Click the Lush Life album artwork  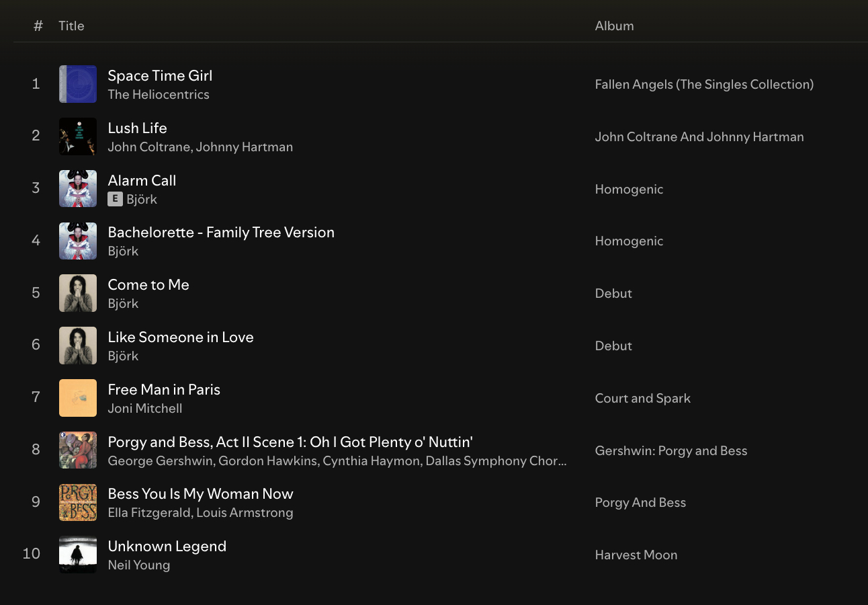[x=78, y=136]
